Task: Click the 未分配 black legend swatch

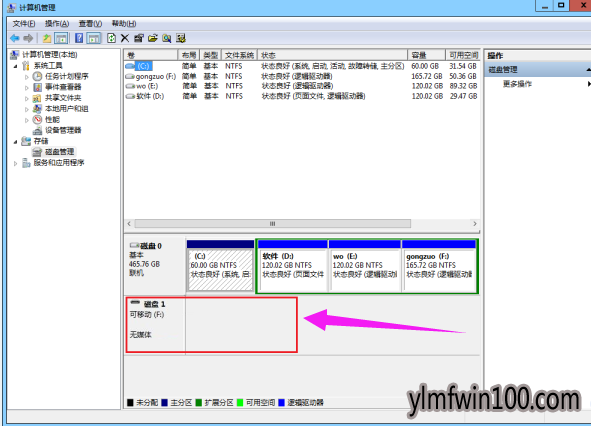Action: coord(130,403)
